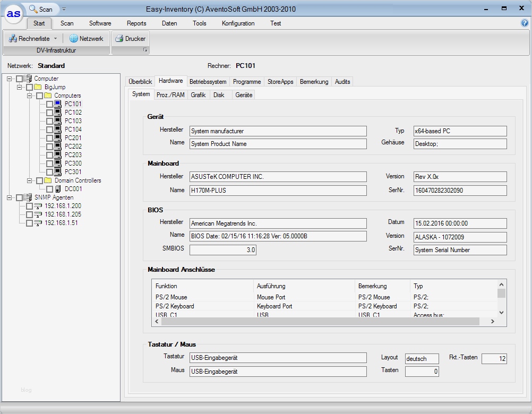532x414 pixels.
Task: Open the help question mark icon
Action: pyautogui.click(x=525, y=23)
